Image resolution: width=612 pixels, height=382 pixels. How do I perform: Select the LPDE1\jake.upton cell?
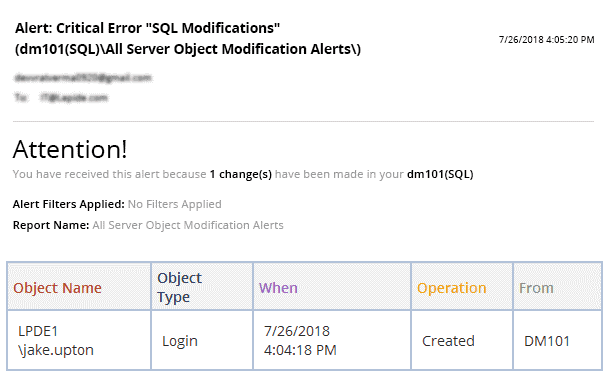click(79, 340)
